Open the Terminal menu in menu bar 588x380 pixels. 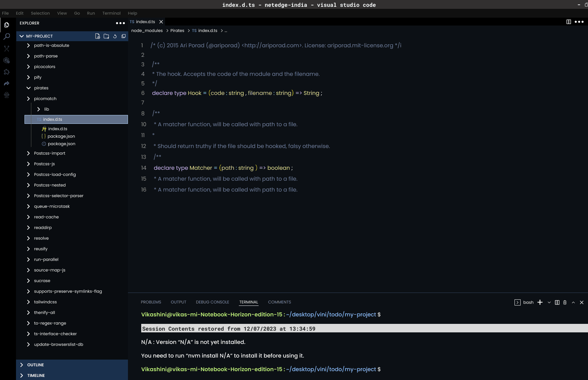click(x=111, y=13)
